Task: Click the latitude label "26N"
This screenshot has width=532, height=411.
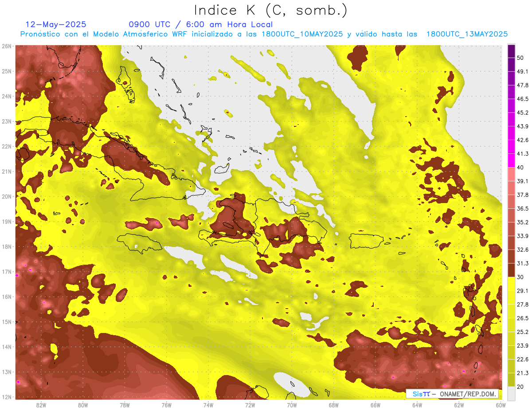Action: [7, 46]
